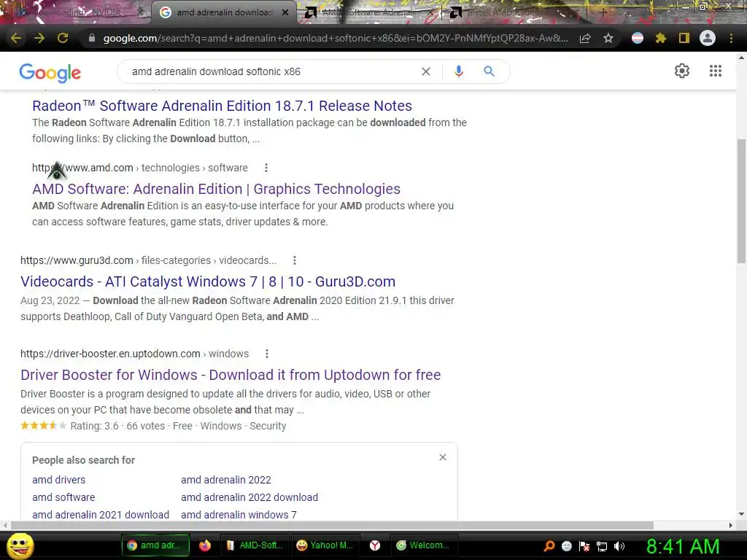Open Welcom... taskbar window
The width and height of the screenshot is (747, 560).
point(424,545)
